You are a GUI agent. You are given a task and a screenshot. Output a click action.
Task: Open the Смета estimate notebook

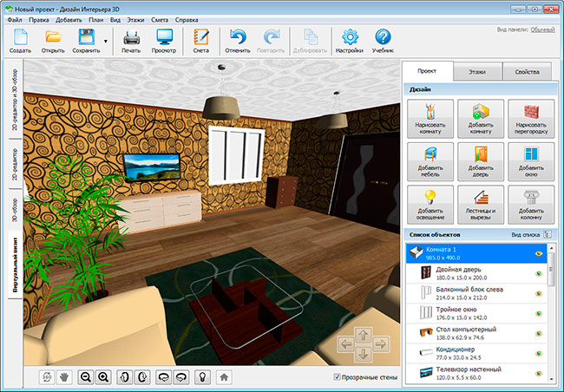[200, 41]
